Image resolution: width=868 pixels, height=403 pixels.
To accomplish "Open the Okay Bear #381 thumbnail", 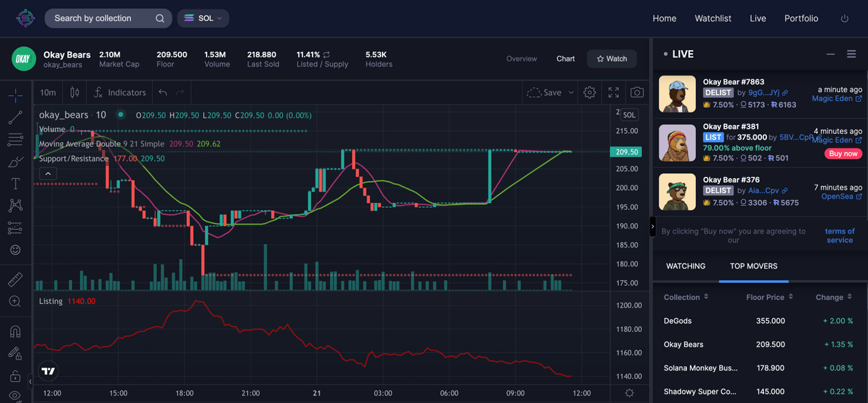I will pos(677,143).
